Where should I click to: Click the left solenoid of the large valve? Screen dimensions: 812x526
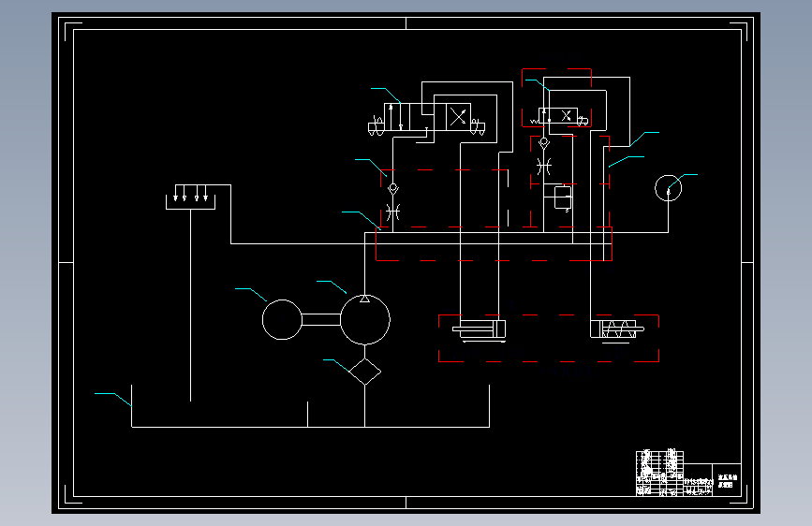coord(376,126)
